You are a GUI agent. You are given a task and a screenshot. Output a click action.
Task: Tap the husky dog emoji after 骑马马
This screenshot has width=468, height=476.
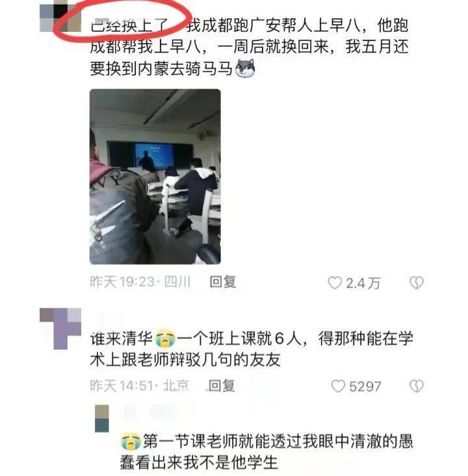point(245,68)
